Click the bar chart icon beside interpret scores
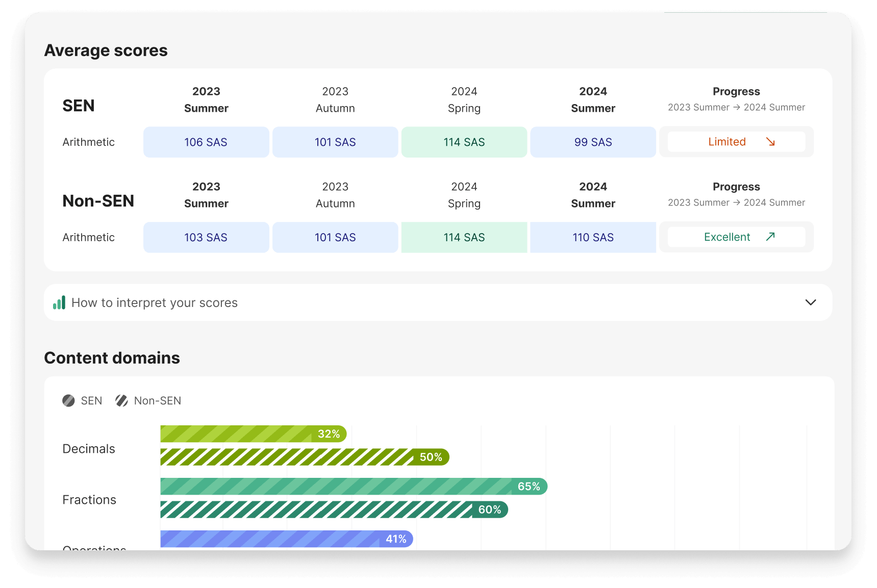The height and width of the screenshot is (588, 877). point(59,302)
